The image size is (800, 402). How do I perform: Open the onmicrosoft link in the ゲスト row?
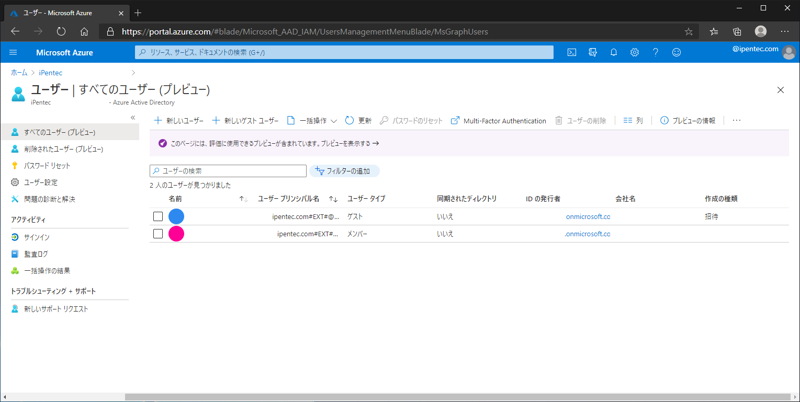(x=588, y=216)
